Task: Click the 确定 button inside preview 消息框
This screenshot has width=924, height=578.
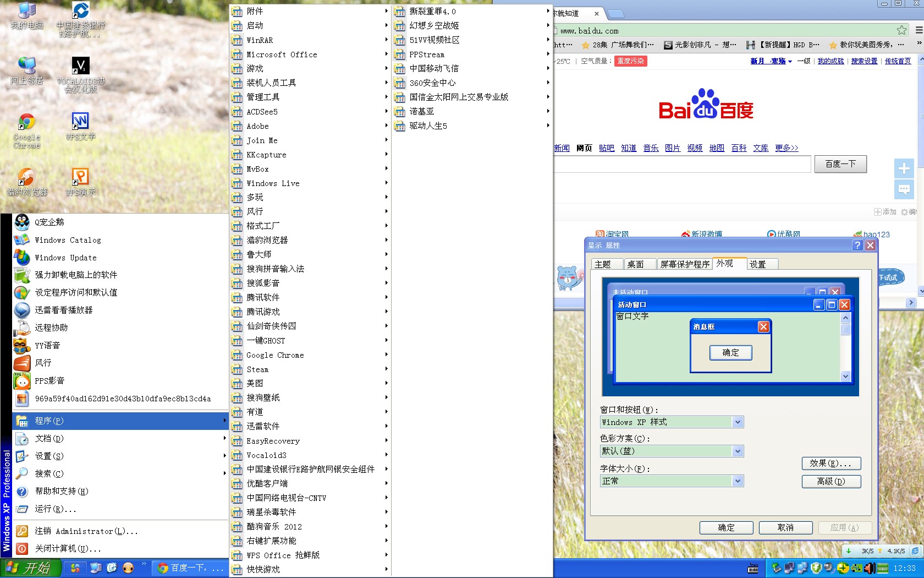Action: pyautogui.click(x=730, y=353)
